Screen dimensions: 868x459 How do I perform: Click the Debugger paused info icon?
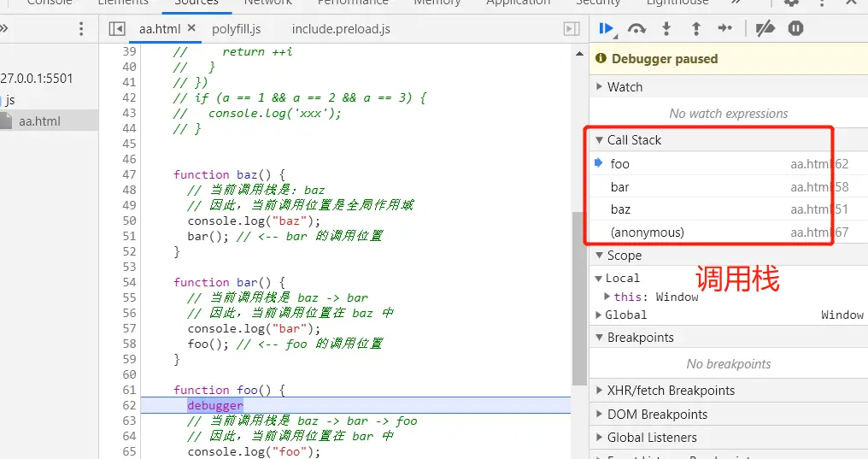click(x=601, y=58)
